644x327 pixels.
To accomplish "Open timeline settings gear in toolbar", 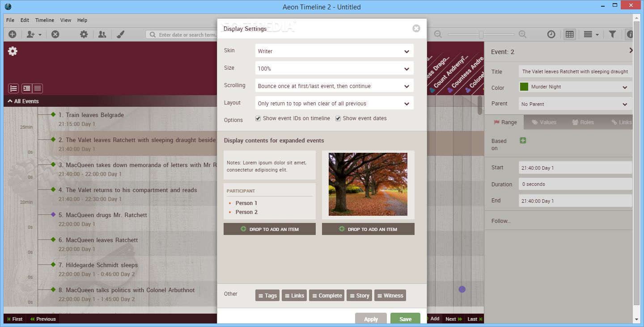I will pyautogui.click(x=84, y=34).
